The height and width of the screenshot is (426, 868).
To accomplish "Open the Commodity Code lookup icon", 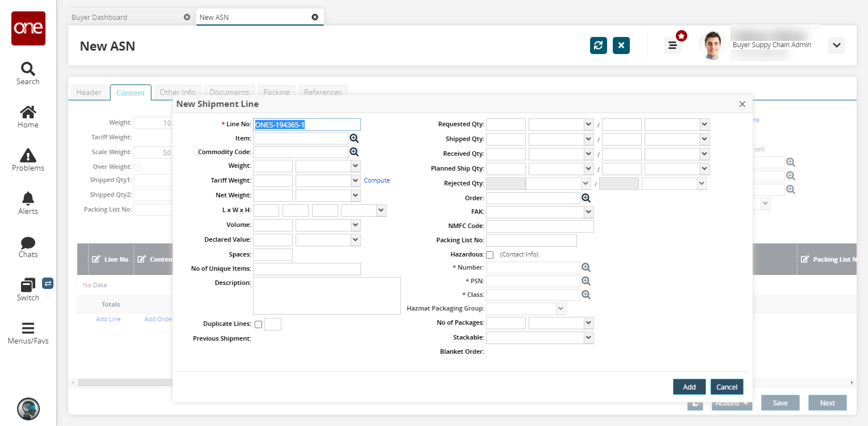I will pyautogui.click(x=354, y=152).
